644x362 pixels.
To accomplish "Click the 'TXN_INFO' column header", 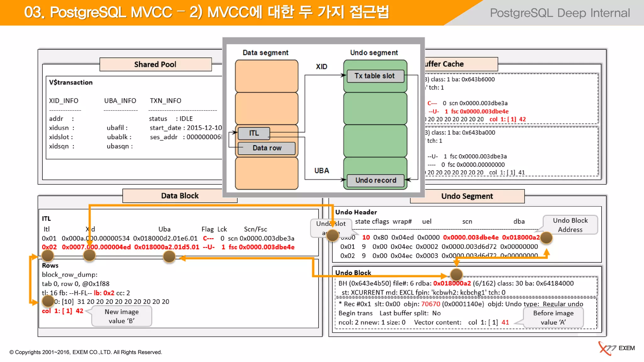I will [165, 101].
